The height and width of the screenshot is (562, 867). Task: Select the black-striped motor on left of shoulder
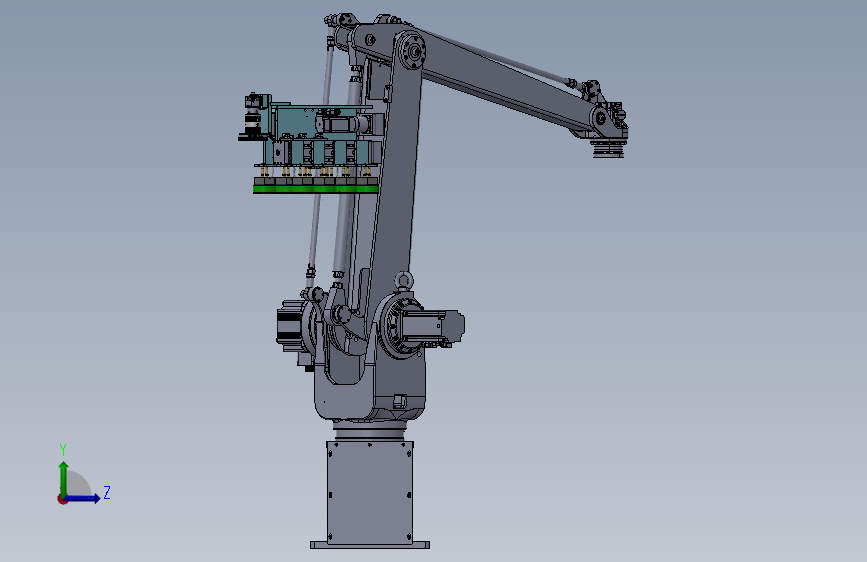pos(289,326)
